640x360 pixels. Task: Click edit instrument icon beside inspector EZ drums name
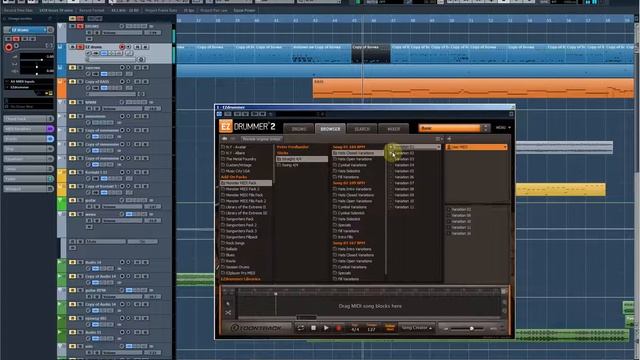[x=51, y=30]
